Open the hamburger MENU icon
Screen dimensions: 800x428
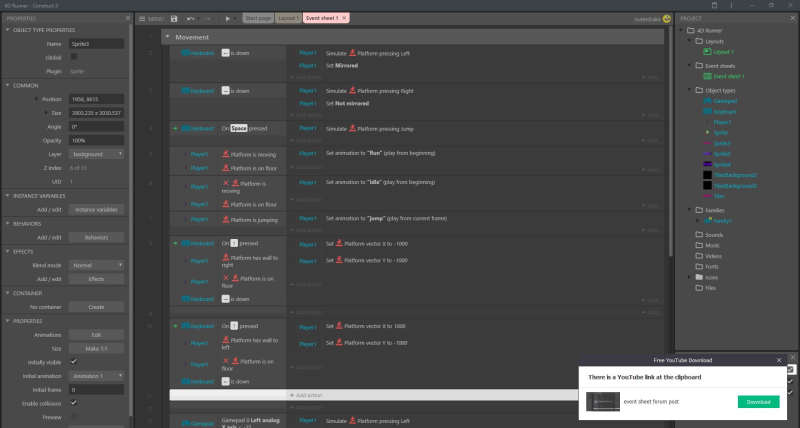[x=142, y=18]
